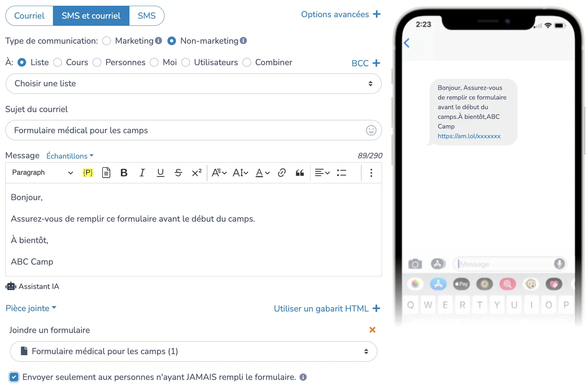Open Choisir une liste dropdown
The image size is (588, 391).
pos(193,84)
